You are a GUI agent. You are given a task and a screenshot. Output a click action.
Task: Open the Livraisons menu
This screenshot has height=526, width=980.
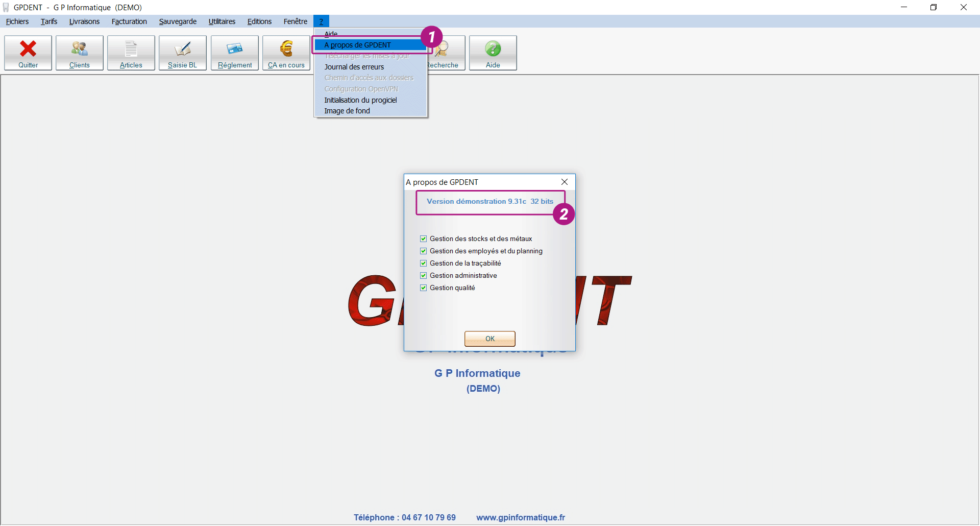click(84, 21)
